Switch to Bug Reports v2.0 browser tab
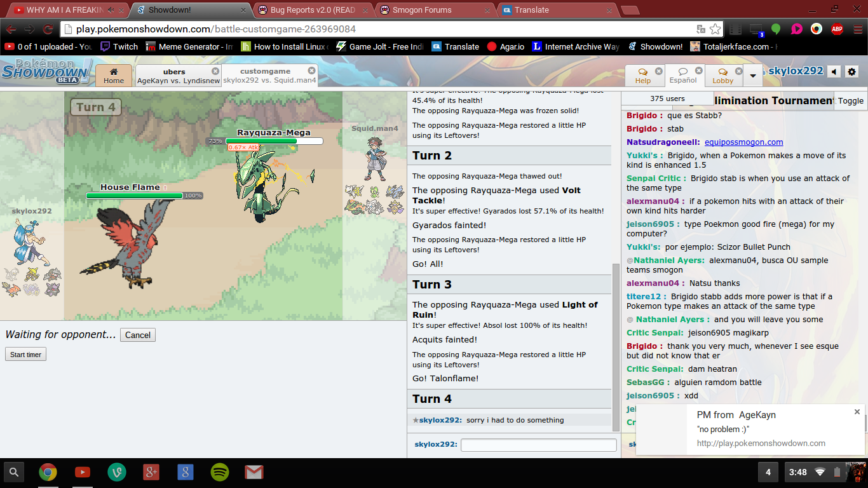This screenshot has height=488, width=868. click(311, 10)
